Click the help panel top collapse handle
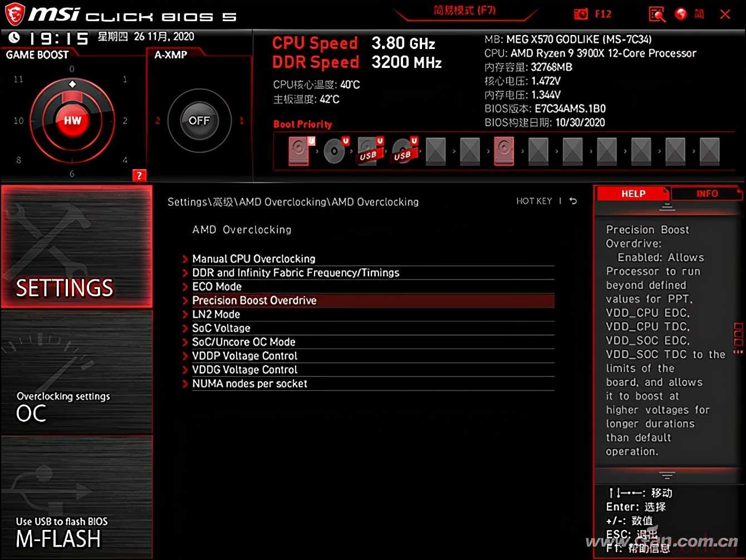This screenshot has height=560, width=746. coord(666,207)
